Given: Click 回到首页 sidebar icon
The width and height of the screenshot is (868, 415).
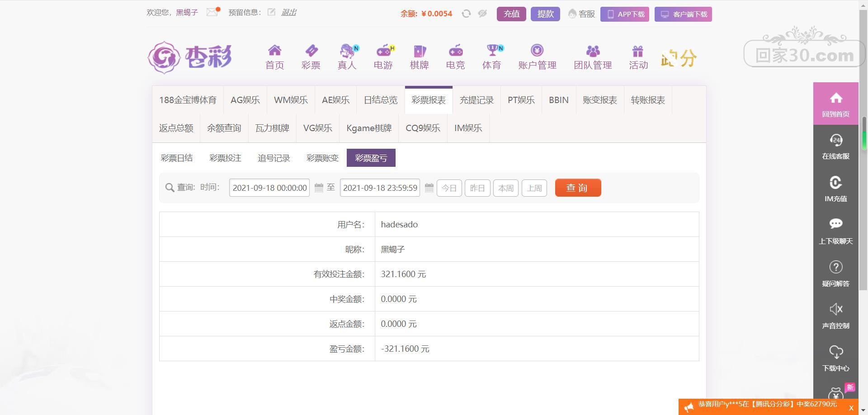Looking at the screenshot, I should coord(835,104).
